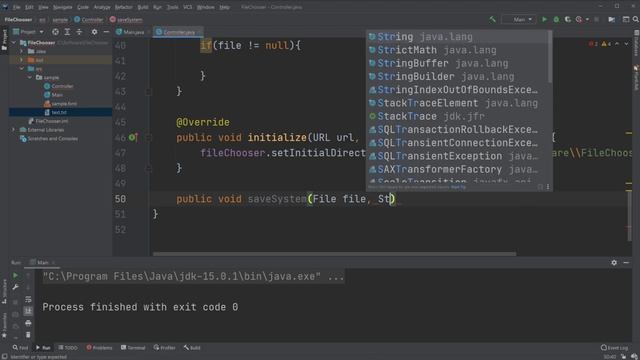Pick StringBuffer in the autocomplete popup

point(457,63)
